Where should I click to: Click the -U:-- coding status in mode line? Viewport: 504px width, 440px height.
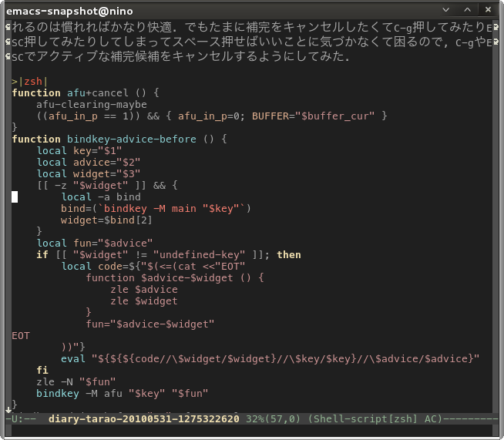21,418
